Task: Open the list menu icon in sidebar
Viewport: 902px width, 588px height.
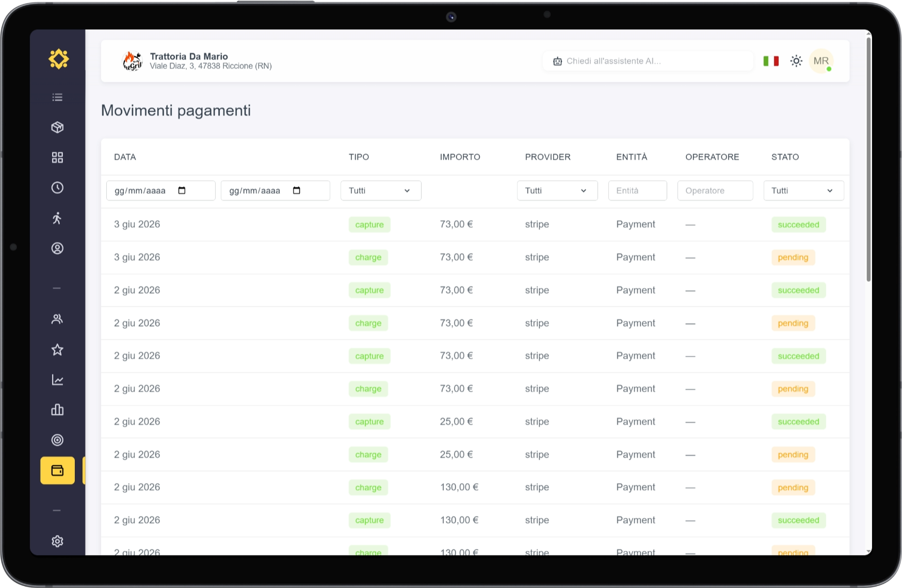Action: pyautogui.click(x=57, y=97)
